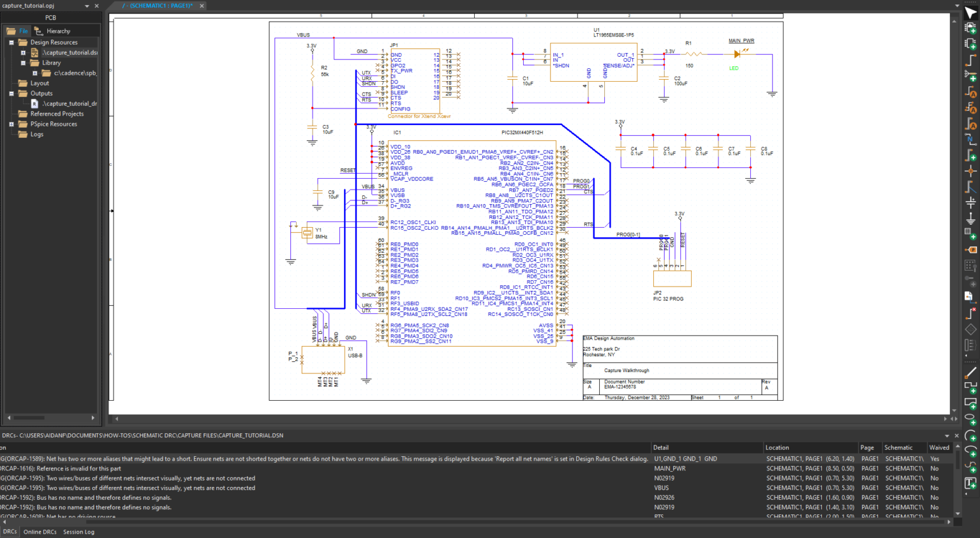Open the Place Part tool

click(x=970, y=44)
